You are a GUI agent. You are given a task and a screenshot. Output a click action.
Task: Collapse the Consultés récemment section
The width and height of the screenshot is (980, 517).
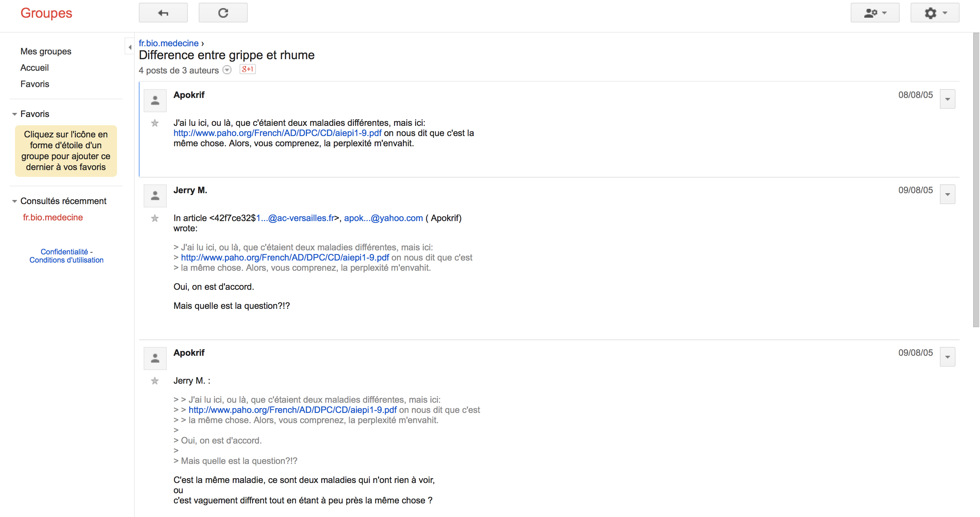[14, 201]
